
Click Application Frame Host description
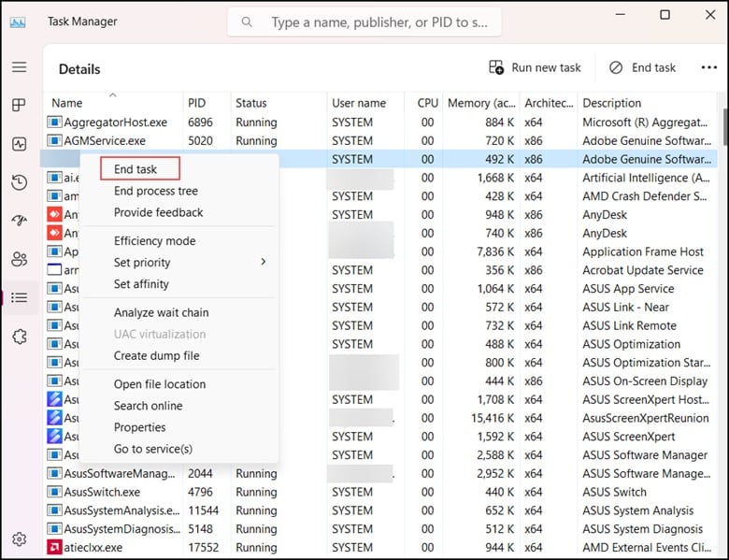click(643, 251)
